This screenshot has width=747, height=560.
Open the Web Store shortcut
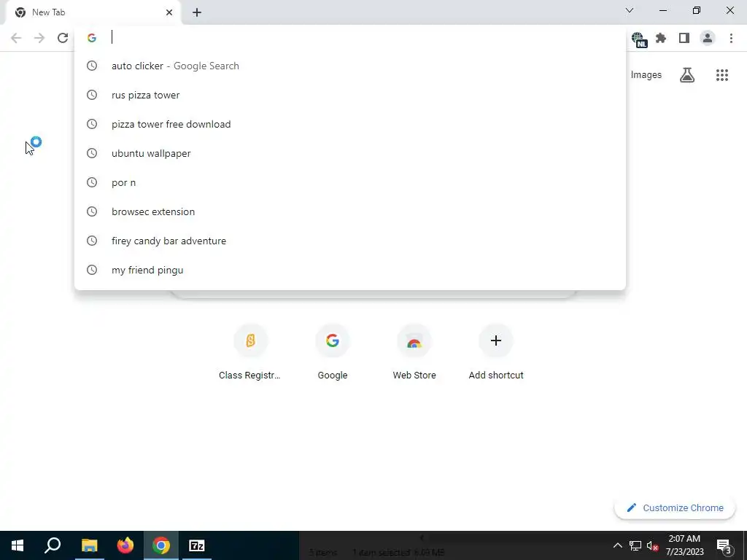click(414, 352)
